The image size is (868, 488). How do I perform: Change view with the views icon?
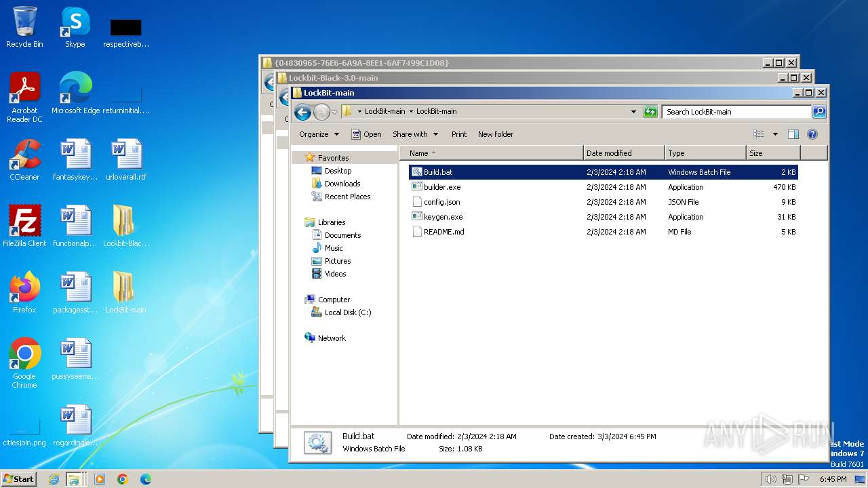[759, 134]
